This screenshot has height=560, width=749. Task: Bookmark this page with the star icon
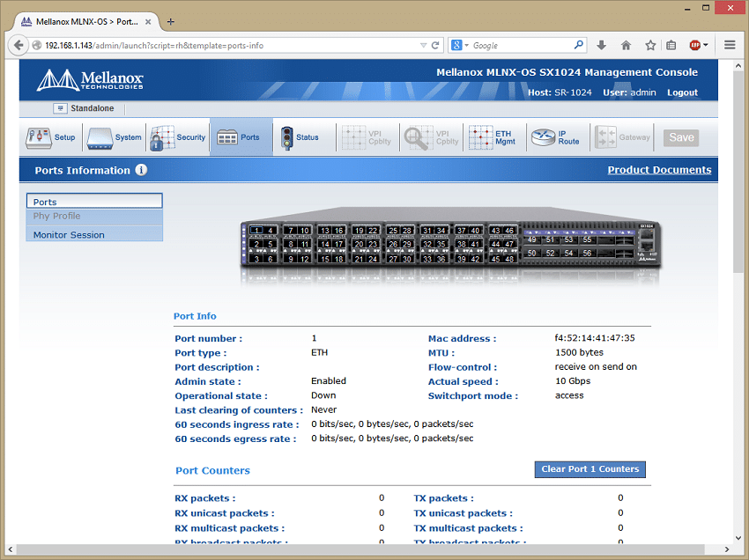click(x=650, y=46)
